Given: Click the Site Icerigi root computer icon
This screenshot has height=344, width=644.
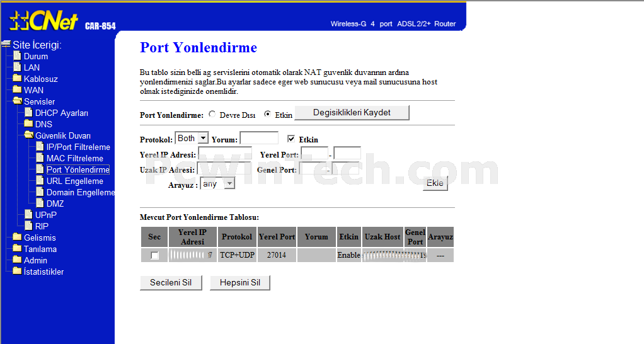Looking at the screenshot, I should point(6,44).
